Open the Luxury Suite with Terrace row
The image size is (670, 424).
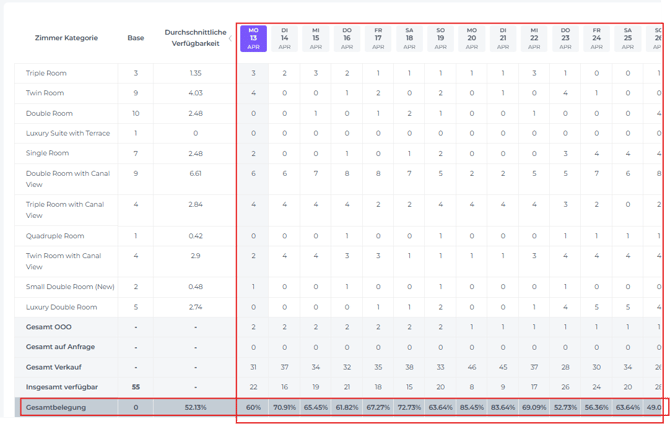coord(68,133)
